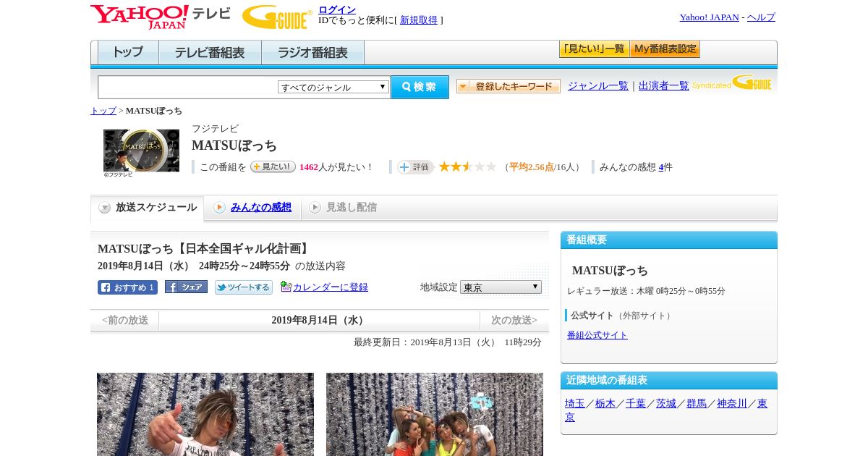Image resolution: width=868 pixels, height=456 pixels.
Task: Open 埼玉 regional listings link
Action: click(x=575, y=403)
